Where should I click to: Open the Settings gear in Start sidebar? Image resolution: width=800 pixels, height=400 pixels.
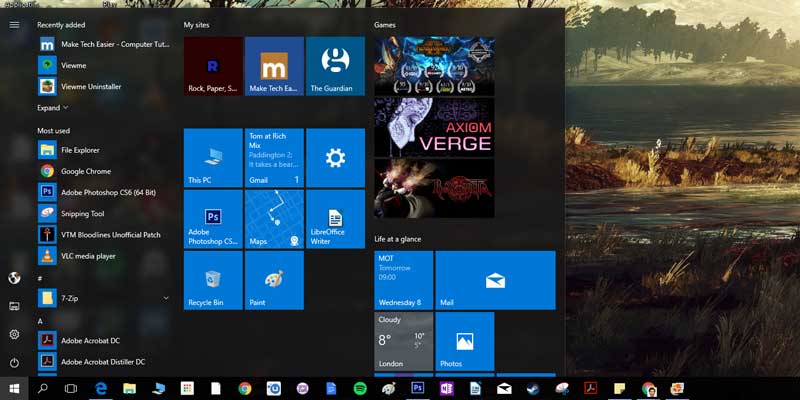[x=14, y=334]
